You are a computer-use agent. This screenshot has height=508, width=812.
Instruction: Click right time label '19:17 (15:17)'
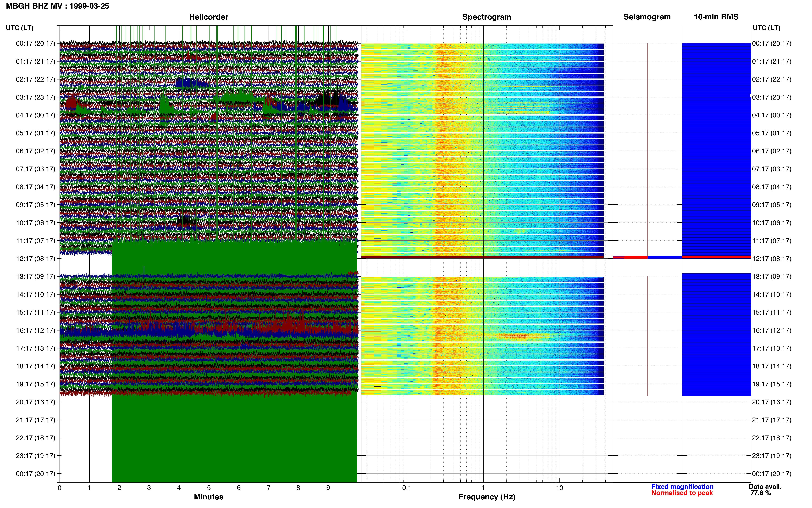click(x=772, y=384)
